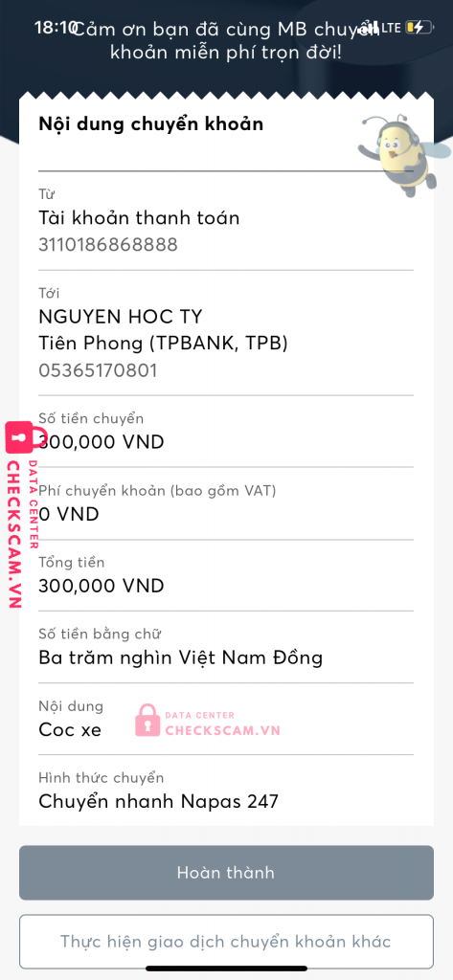
Task: Tap recipient account number 05365170801
Action: [x=99, y=370]
